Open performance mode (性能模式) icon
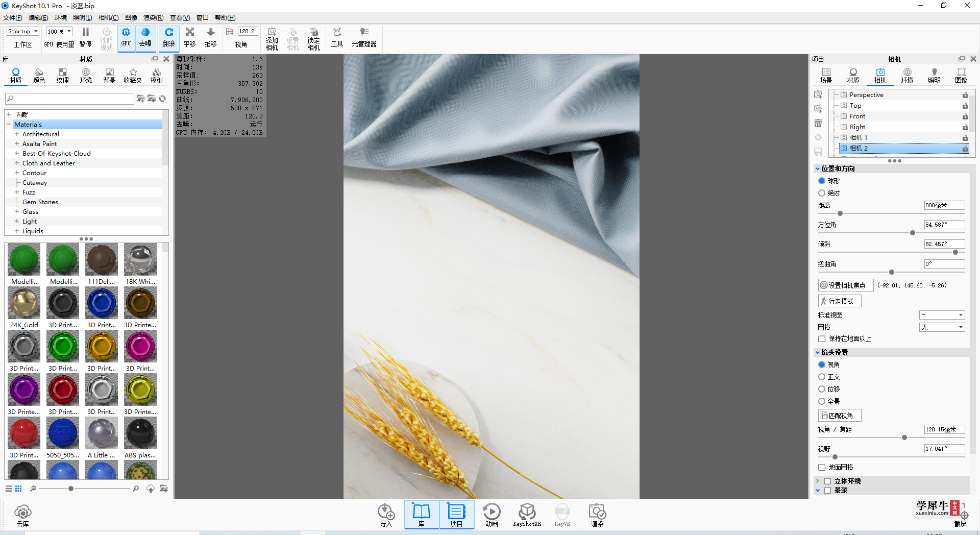980x535 pixels. point(106,39)
